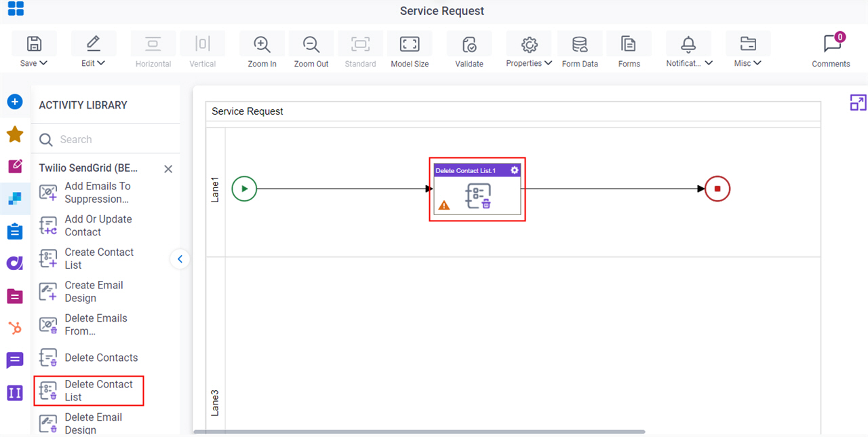Open the purple chat message sidebar icon

(15, 360)
